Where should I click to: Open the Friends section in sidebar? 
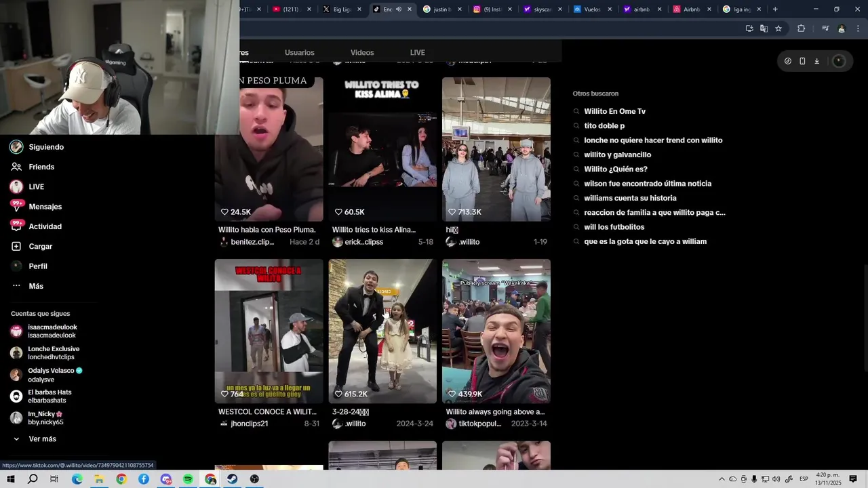[x=32, y=167]
